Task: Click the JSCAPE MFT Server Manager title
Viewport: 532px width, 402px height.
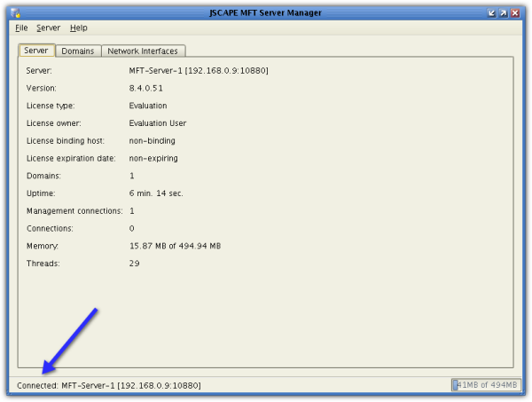Action: (265, 13)
